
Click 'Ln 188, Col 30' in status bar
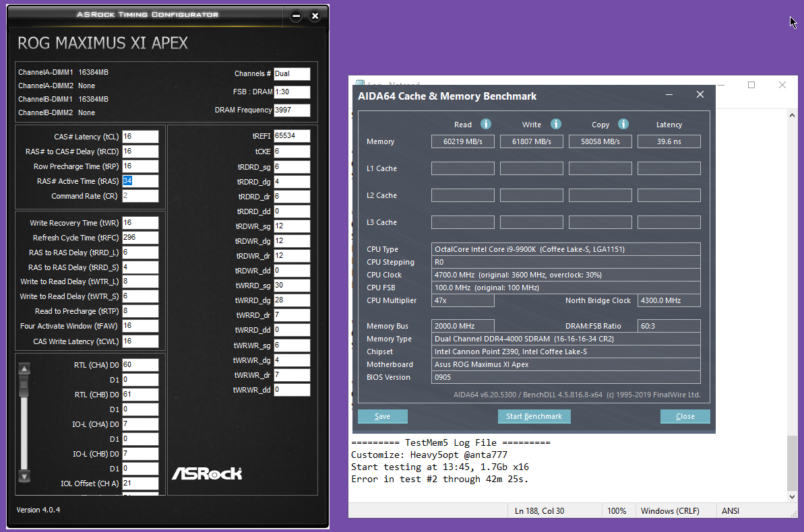(539, 511)
